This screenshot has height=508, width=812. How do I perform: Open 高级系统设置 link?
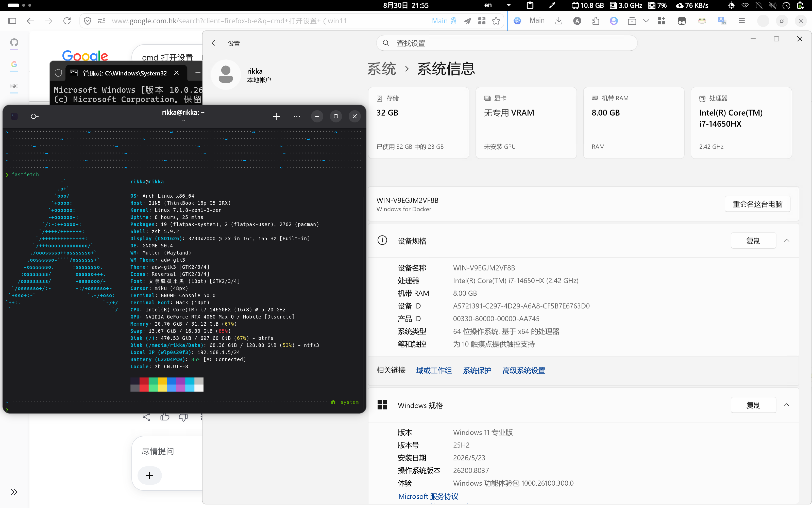coord(523,370)
